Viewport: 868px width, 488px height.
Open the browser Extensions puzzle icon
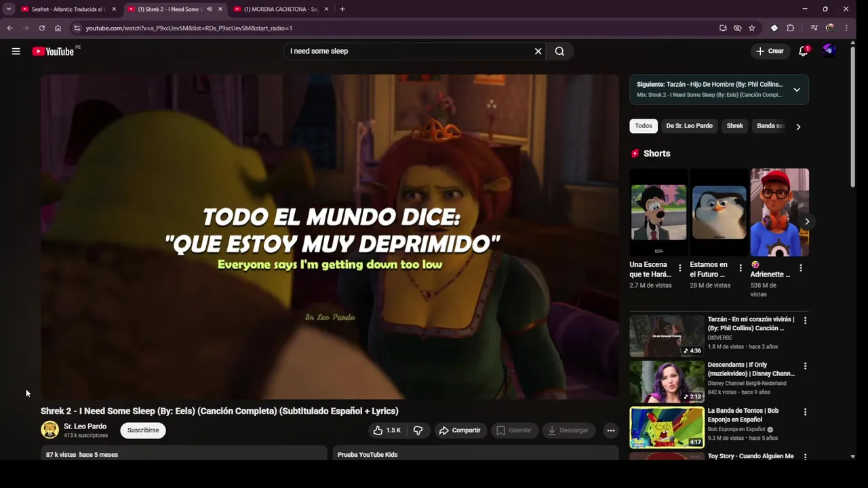[x=791, y=28]
